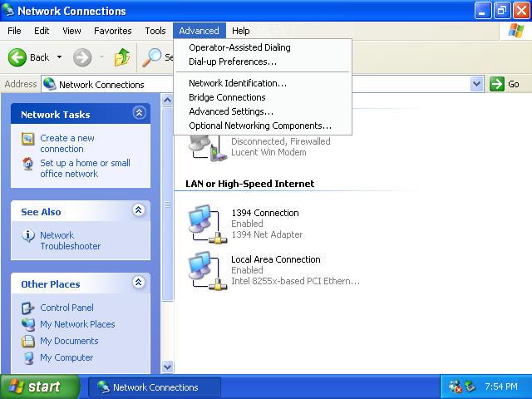Choose Advanced Settings menu entry
Screen dimensions: 532x399
coord(263,111)
